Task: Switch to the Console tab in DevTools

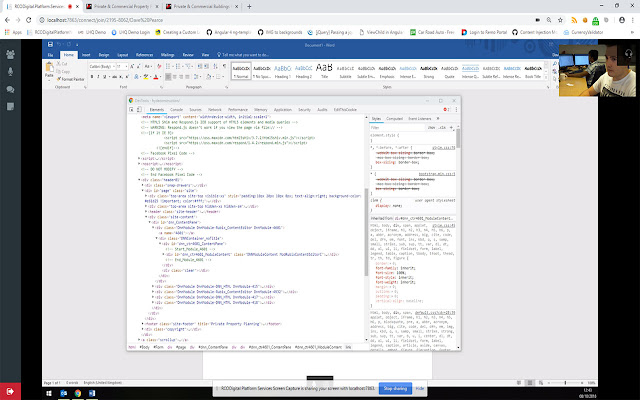Action: (x=176, y=109)
